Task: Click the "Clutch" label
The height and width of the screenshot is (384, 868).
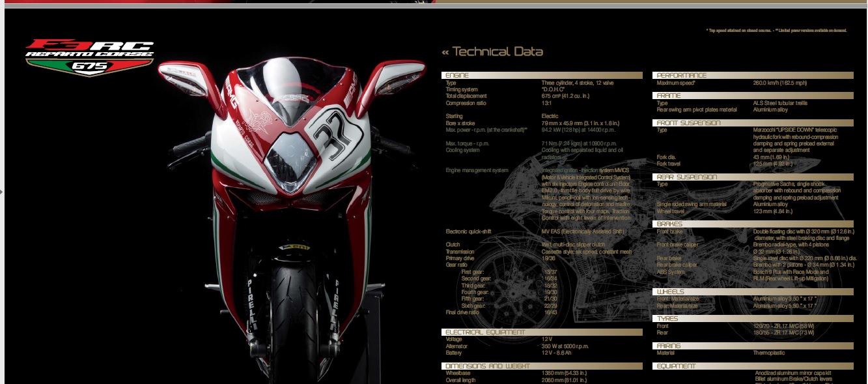Action: tap(453, 244)
